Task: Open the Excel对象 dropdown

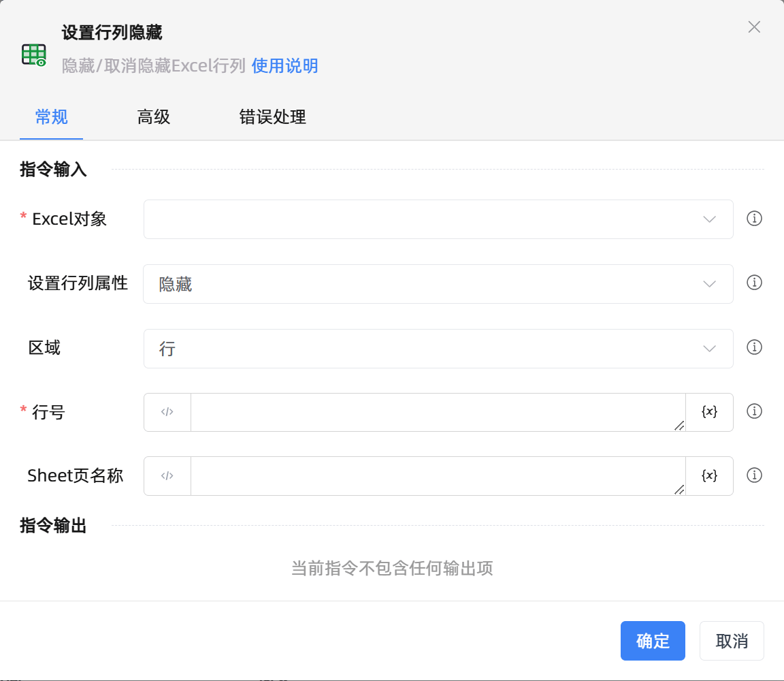Action: tap(438, 219)
